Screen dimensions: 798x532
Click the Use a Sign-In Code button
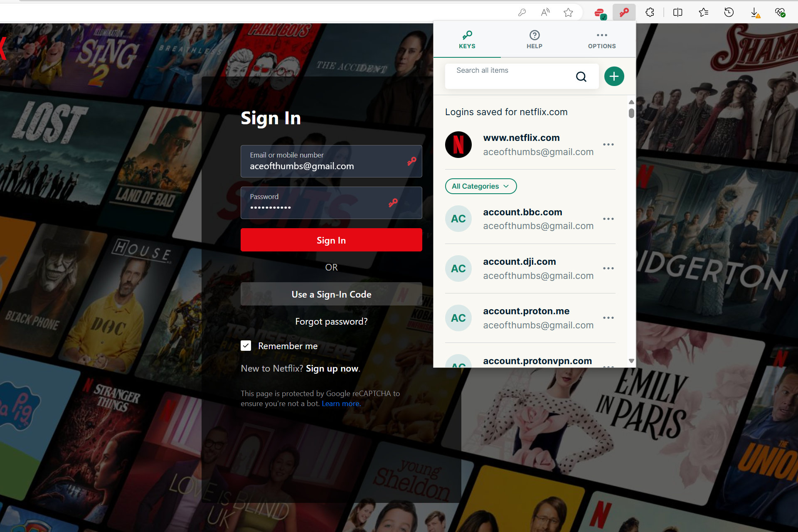[331, 294]
